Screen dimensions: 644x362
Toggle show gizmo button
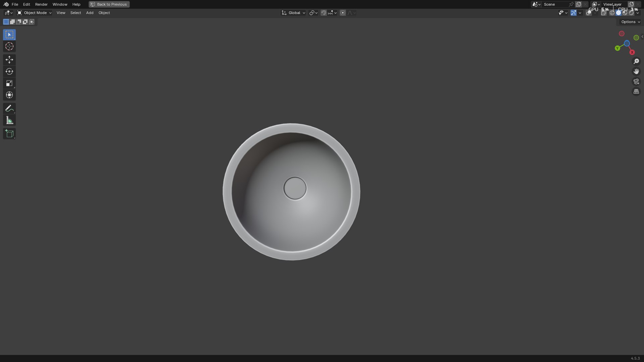574,13
